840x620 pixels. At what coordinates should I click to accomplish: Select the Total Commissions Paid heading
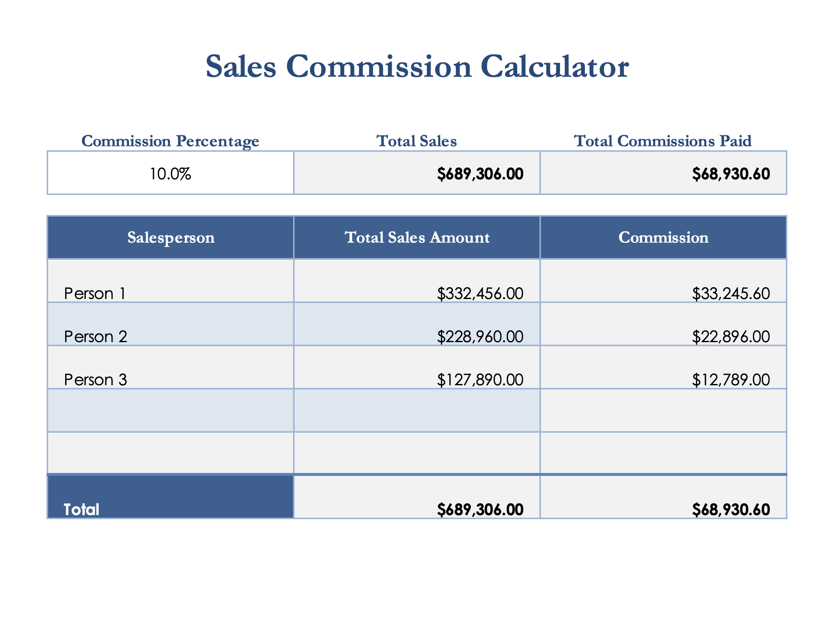[663, 141]
